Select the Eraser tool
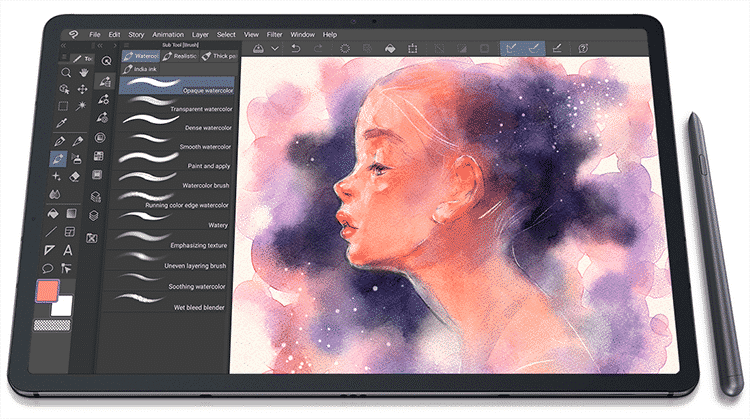Screen dimensions: 750x419 [x=75, y=176]
